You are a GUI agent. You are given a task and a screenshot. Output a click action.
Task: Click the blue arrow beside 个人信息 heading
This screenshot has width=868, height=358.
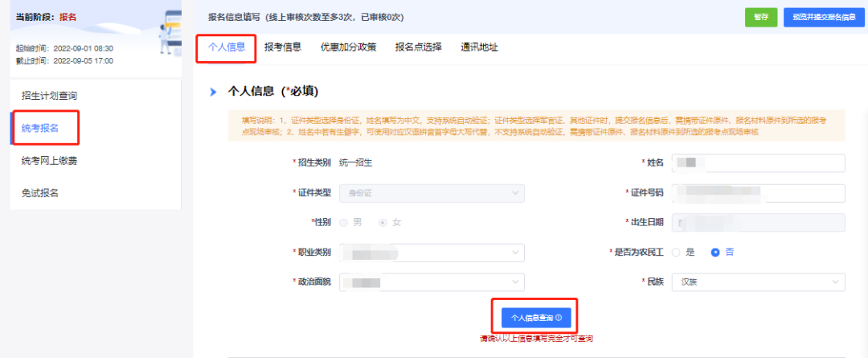pyautogui.click(x=213, y=93)
